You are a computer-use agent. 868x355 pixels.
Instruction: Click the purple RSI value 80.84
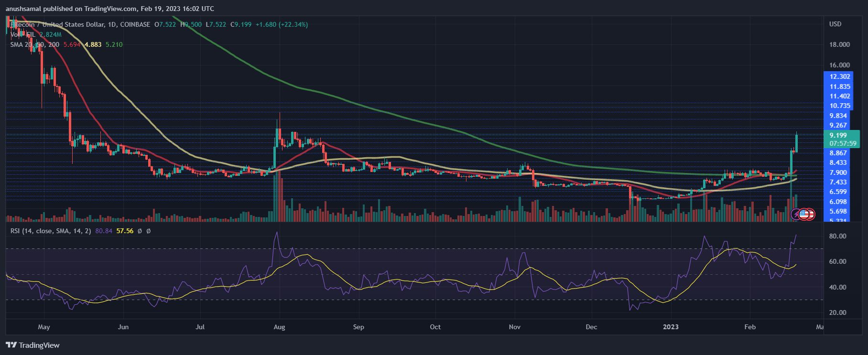tap(104, 231)
